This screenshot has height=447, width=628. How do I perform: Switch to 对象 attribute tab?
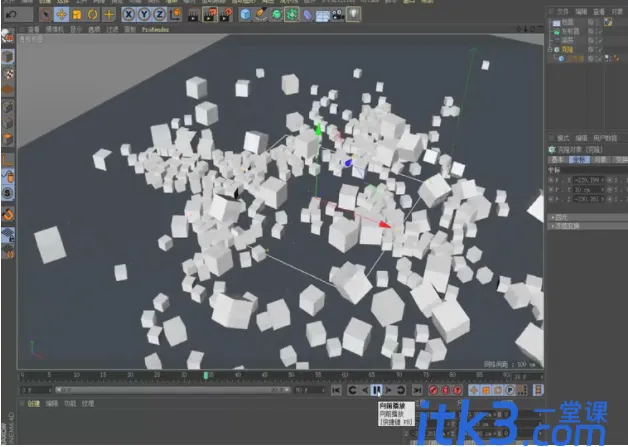point(600,160)
